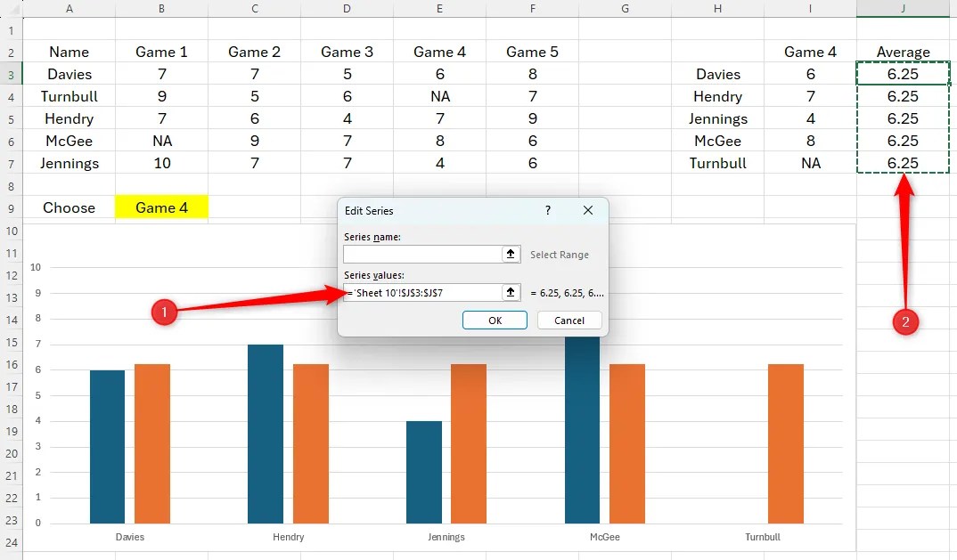Click column header J

[903, 8]
